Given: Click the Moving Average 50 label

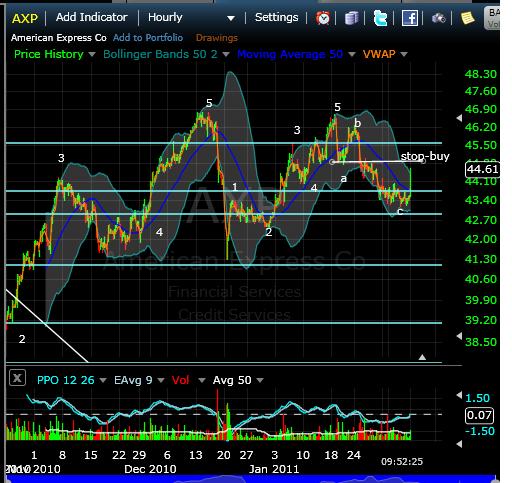Looking at the screenshot, I should (290, 54).
